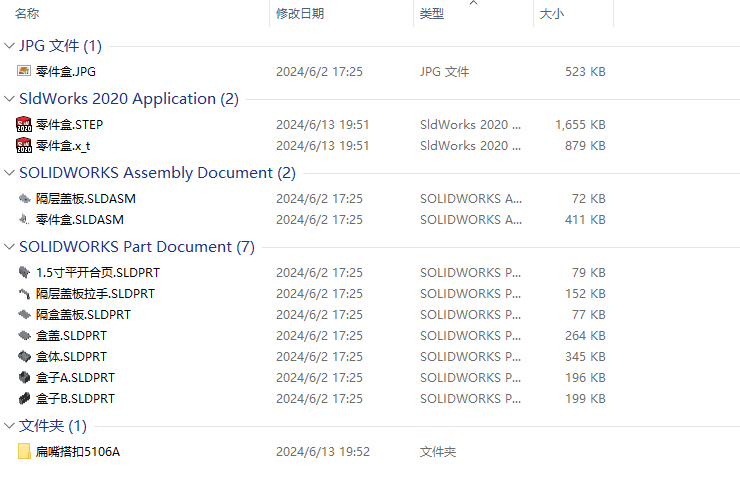This screenshot has height=480, width=740.
Task: Click the 零件盒.STEP SldWorks 2020 icon
Action: [24, 124]
